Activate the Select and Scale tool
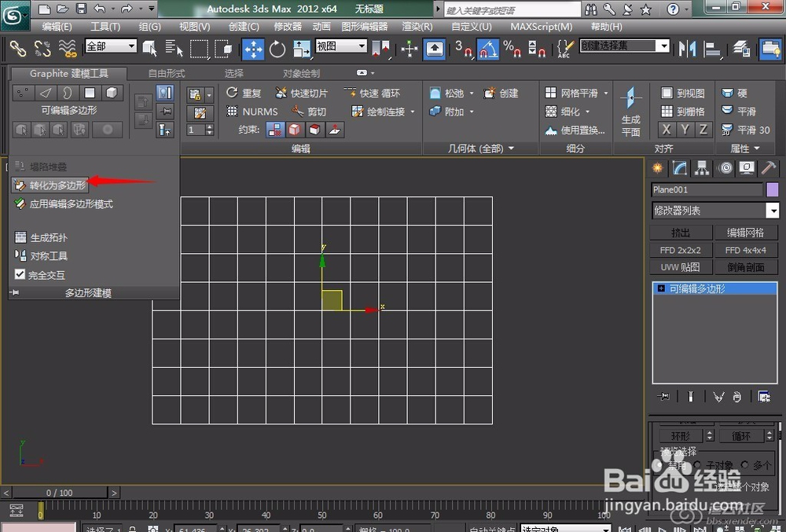786x532 pixels. tap(301, 49)
